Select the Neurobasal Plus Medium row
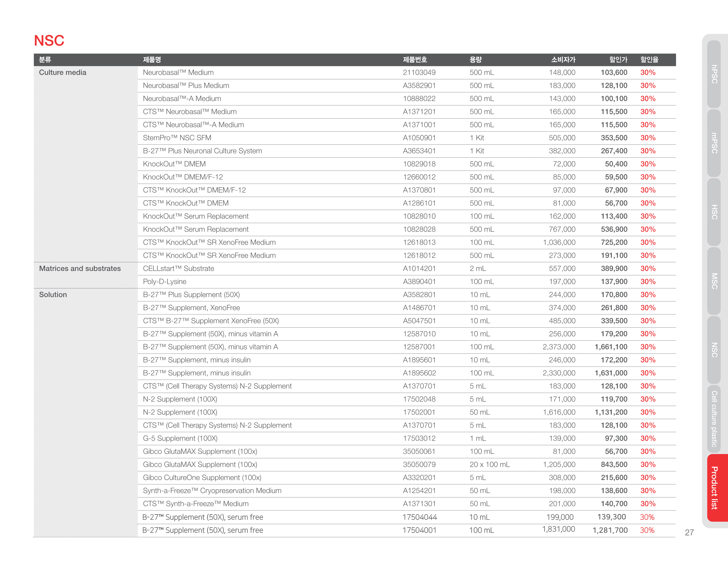Image resolution: width=728 pixels, height=562 pixels. pyautogui.click(x=186, y=86)
